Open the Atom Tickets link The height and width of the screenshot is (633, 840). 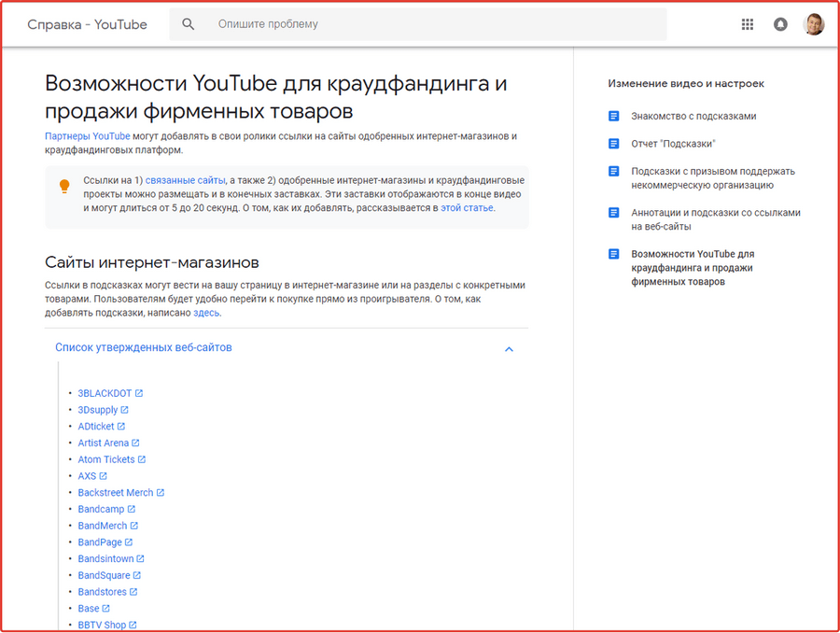[x=106, y=460]
